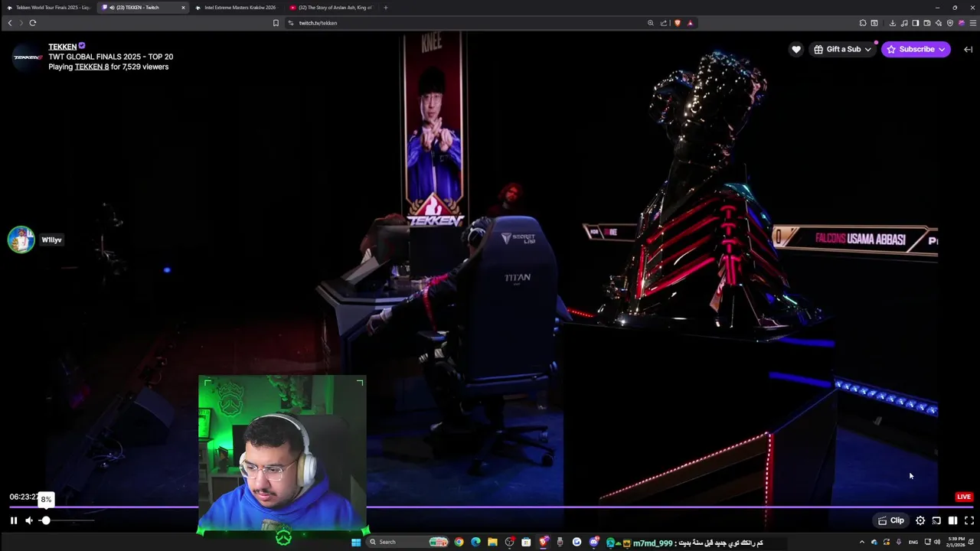Open browser extensions puzzle icon
980x551 pixels.
click(863, 23)
